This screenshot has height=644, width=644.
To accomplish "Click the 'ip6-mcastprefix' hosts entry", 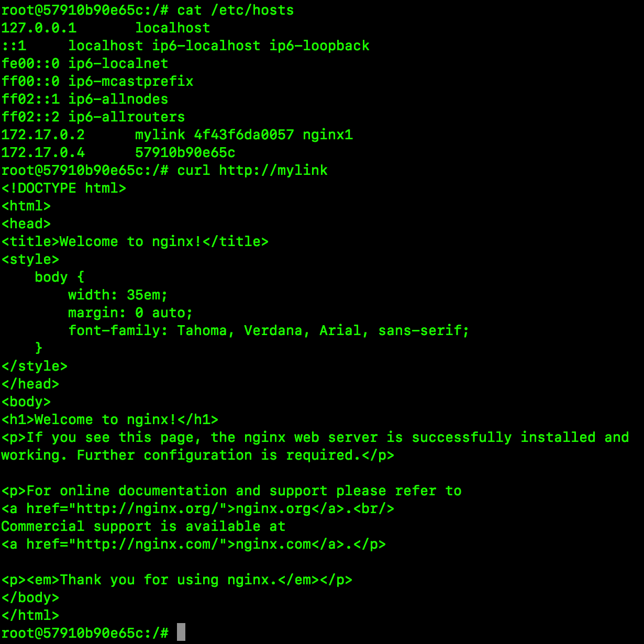I will [x=130, y=81].
